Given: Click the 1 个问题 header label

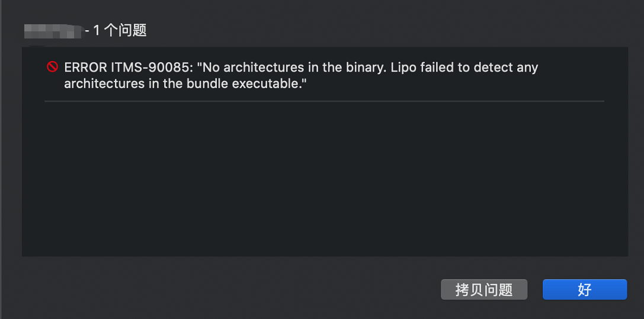Looking at the screenshot, I should pyautogui.click(x=120, y=31).
